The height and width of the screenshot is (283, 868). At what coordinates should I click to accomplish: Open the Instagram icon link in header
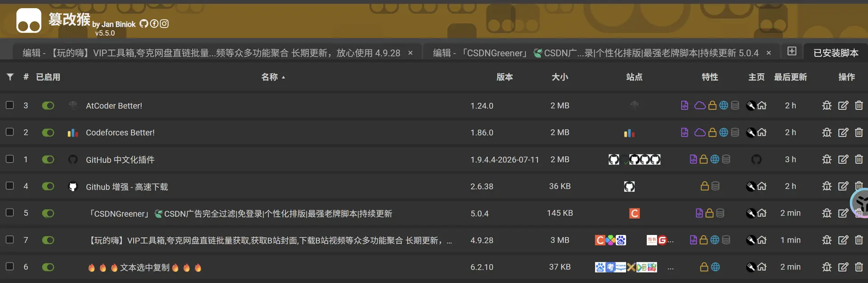[164, 24]
